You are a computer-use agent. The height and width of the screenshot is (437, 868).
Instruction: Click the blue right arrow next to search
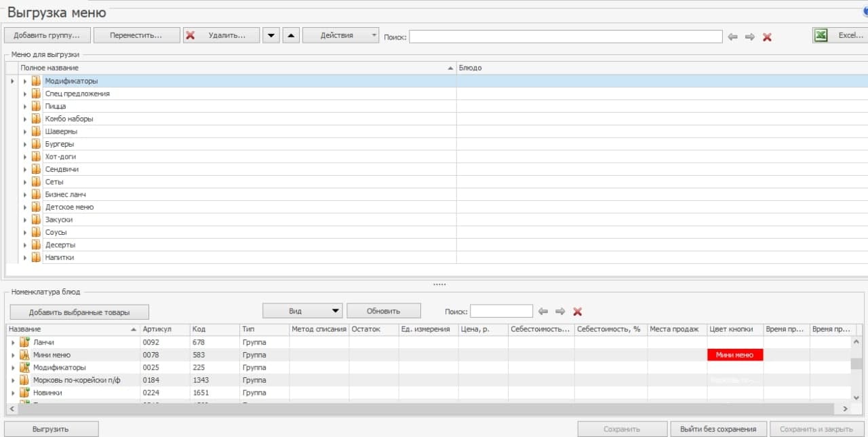[751, 37]
